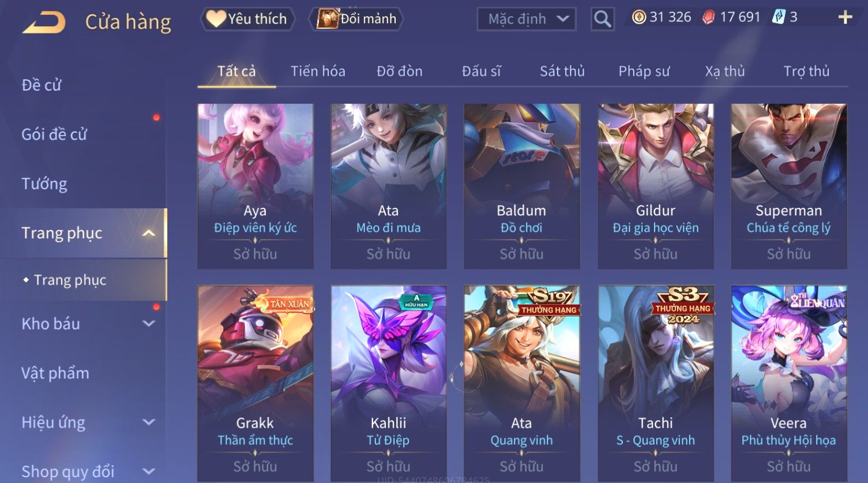This screenshot has height=483, width=868.
Task: Switch to the Sát thủ tab
Action: (x=562, y=71)
